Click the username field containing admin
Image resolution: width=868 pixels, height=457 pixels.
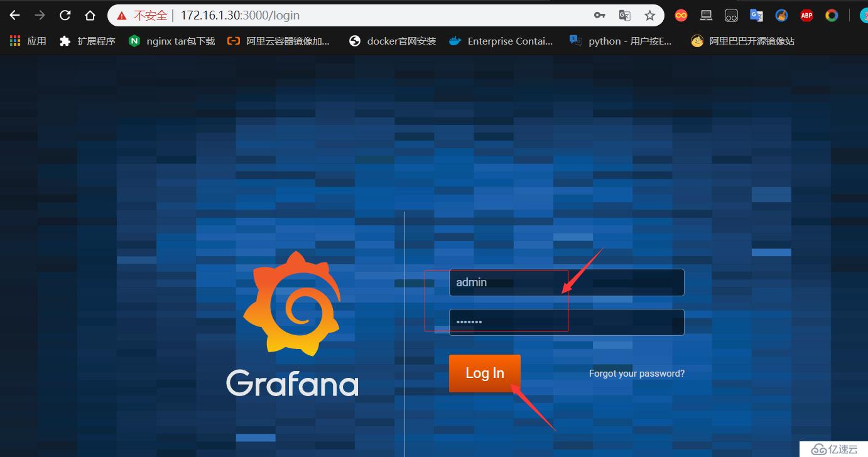(x=567, y=282)
